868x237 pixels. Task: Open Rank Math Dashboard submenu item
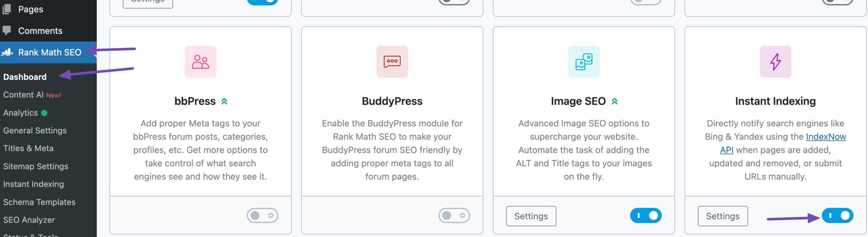click(x=25, y=77)
